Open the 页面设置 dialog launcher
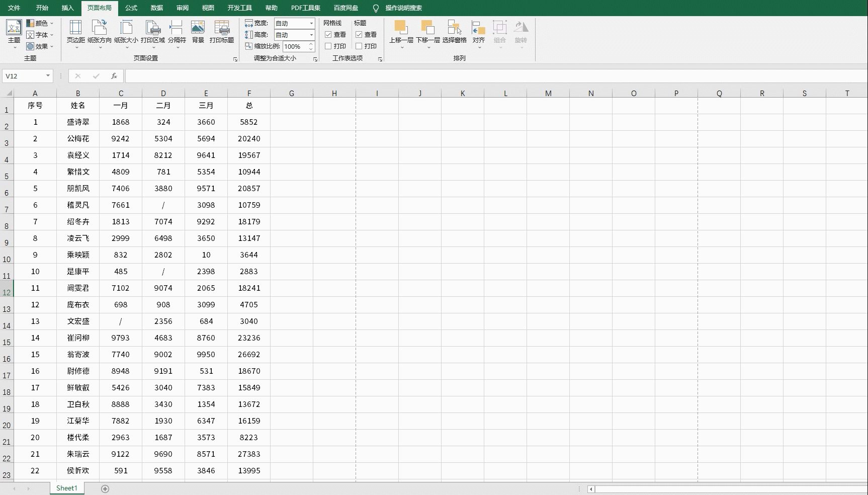Image resolution: width=868 pixels, height=495 pixels. tap(235, 59)
